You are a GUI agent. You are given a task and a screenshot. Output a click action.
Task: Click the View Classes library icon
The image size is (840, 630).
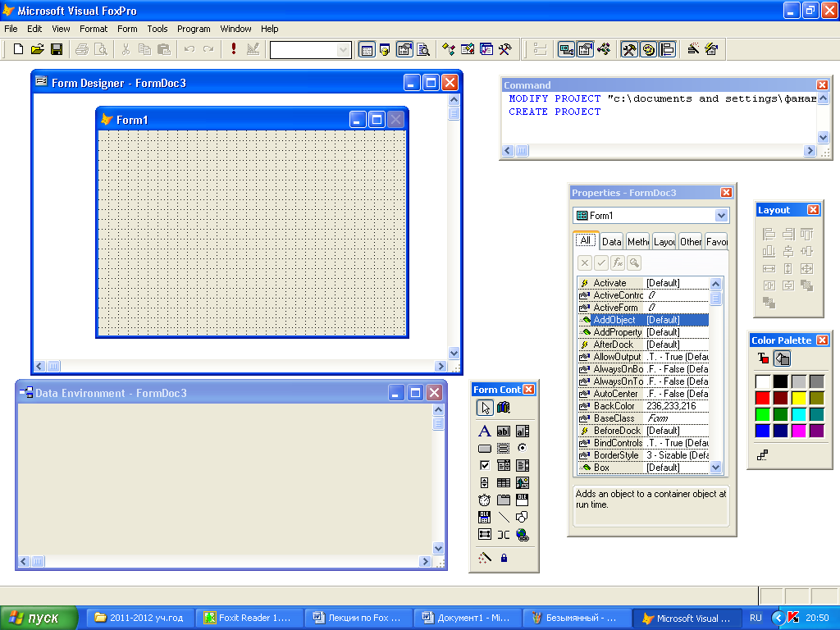pos(504,408)
